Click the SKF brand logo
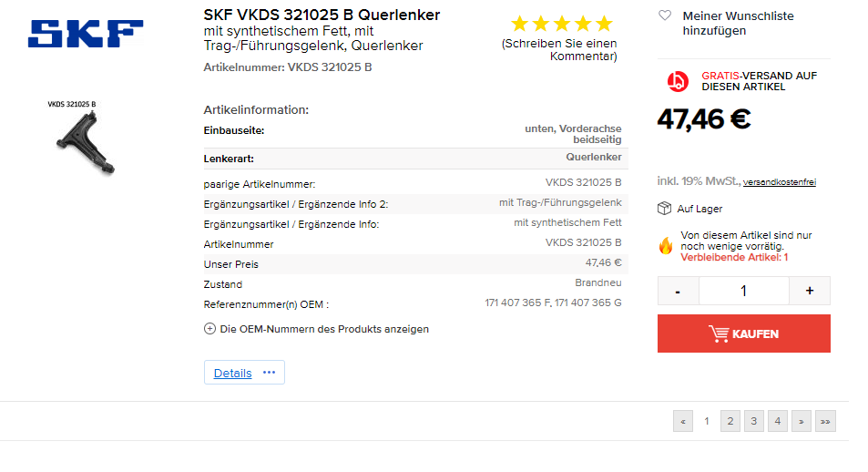The width and height of the screenshot is (868, 472). (x=86, y=34)
